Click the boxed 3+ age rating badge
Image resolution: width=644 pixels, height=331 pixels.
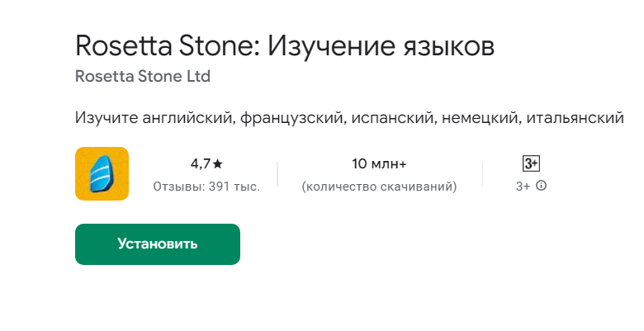(x=532, y=163)
